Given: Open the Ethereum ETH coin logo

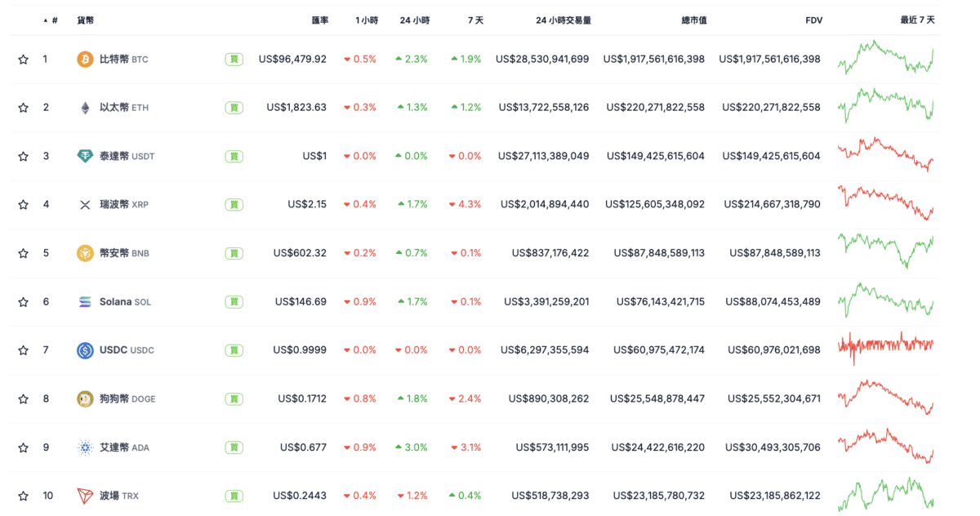Looking at the screenshot, I should 85,108.
